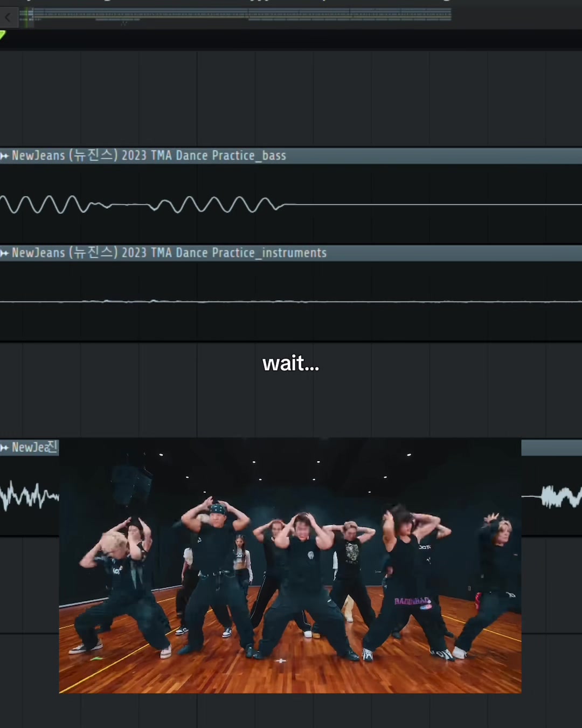
Task: Click the flat instruments clip waveform
Action: pyautogui.click(x=291, y=301)
